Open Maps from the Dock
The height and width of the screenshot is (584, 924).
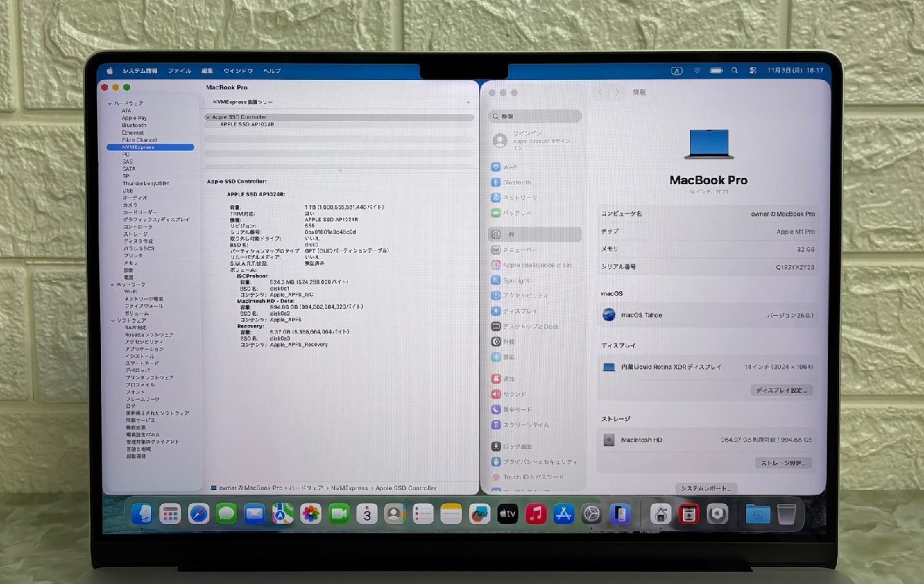(283, 514)
